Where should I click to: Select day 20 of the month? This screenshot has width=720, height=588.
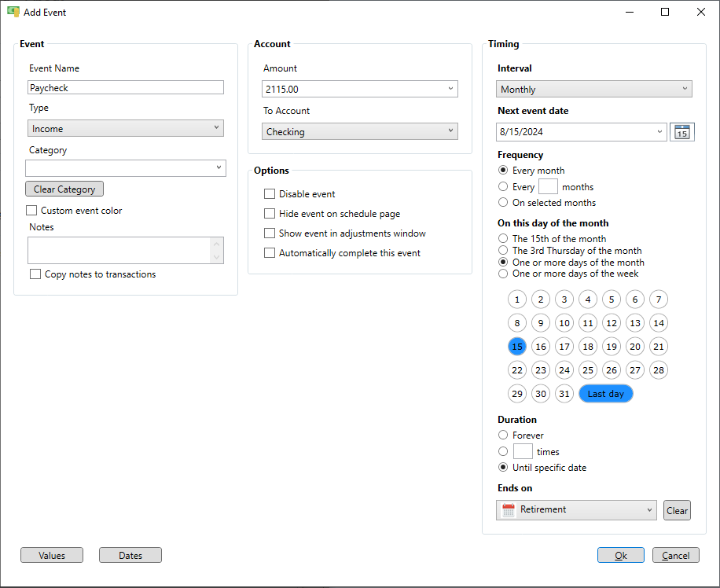(635, 347)
